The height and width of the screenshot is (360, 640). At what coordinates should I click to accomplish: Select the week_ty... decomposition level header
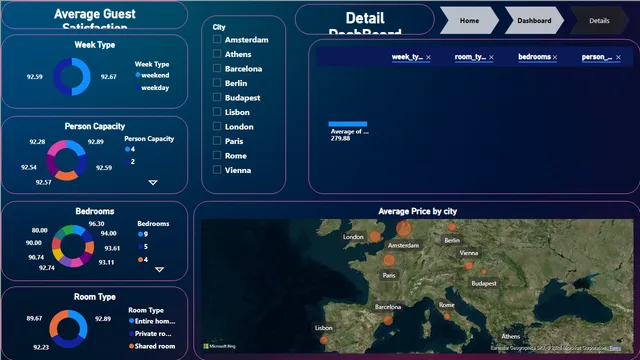407,57
